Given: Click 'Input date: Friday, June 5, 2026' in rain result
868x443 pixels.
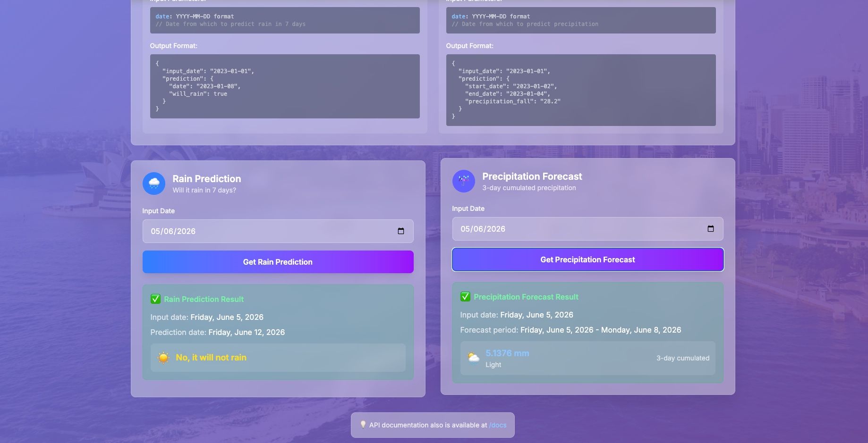Looking at the screenshot, I should (x=207, y=317).
